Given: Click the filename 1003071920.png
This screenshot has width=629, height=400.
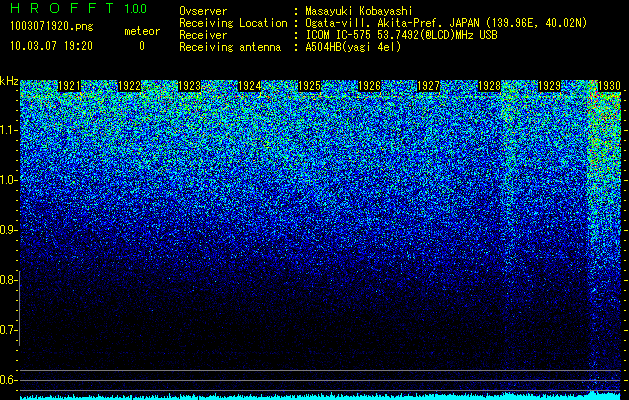Looking at the screenshot, I should coord(52,26).
